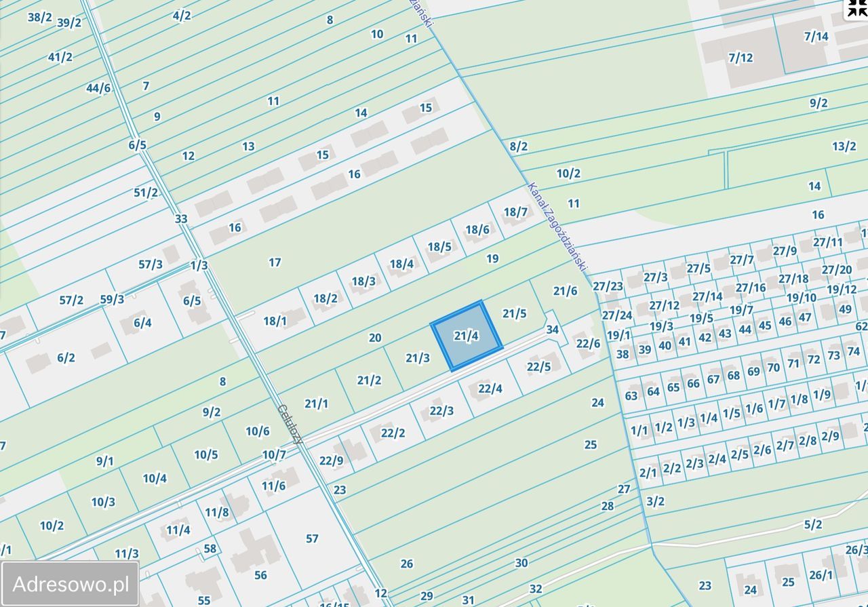
Task: Select the parcel numbered 56
Action: [x=260, y=575]
